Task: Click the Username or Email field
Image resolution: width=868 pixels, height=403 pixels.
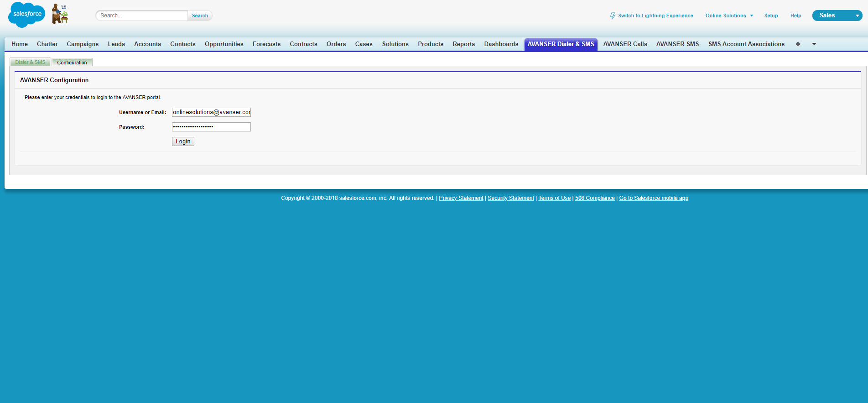Action: 211,112
